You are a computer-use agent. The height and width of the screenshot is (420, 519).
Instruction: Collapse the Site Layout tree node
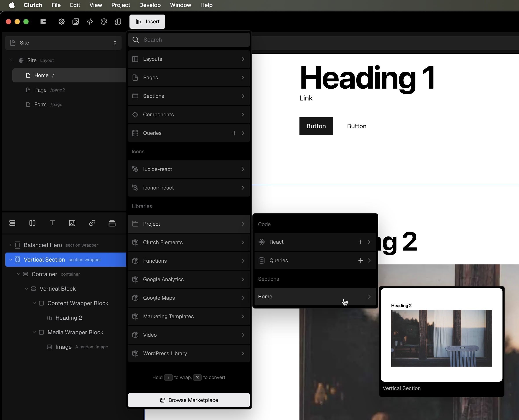[x=11, y=60]
